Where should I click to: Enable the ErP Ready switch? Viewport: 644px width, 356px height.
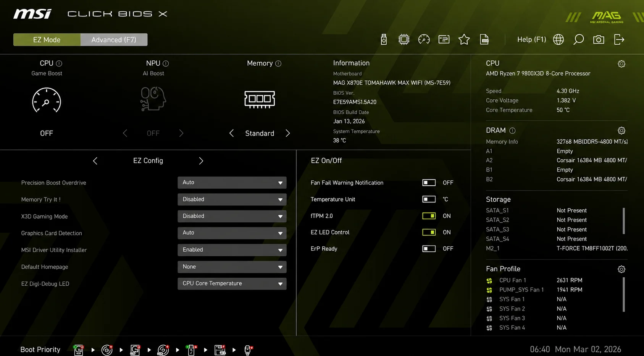pyautogui.click(x=429, y=249)
